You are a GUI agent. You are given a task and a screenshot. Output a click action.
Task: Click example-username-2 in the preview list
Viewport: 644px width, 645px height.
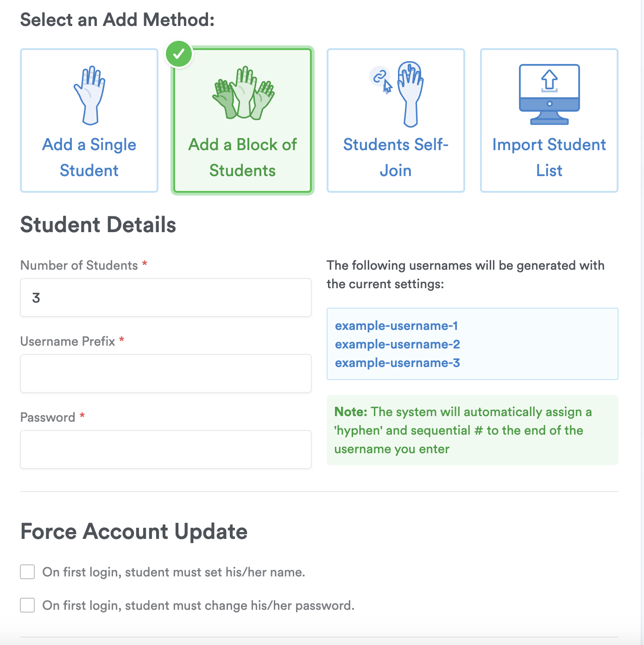[x=397, y=344]
